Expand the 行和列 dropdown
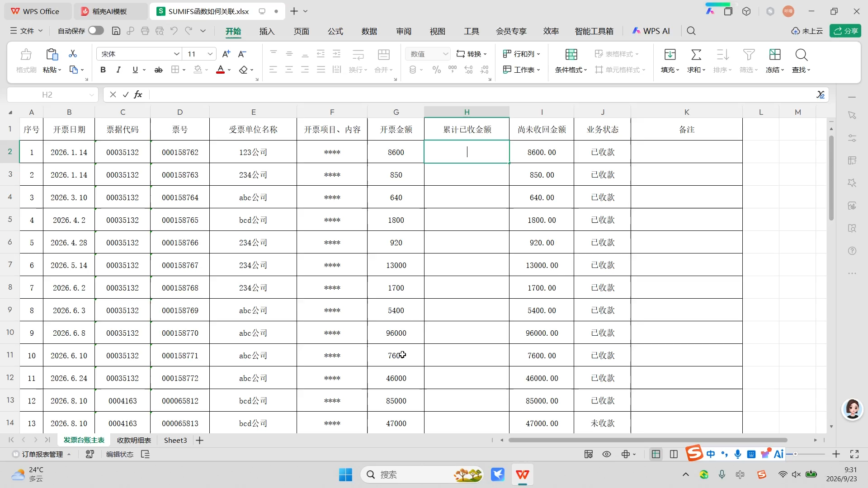The width and height of the screenshot is (868, 488). click(522, 54)
